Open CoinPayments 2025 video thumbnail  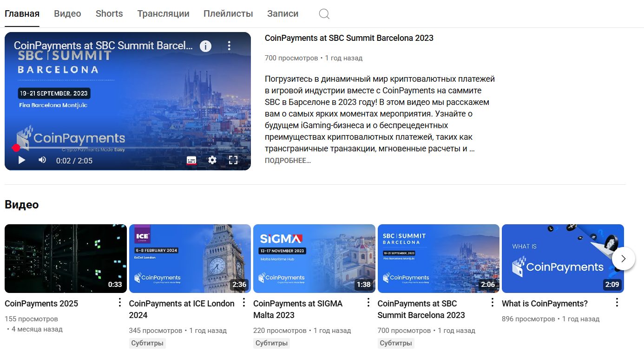point(66,259)
